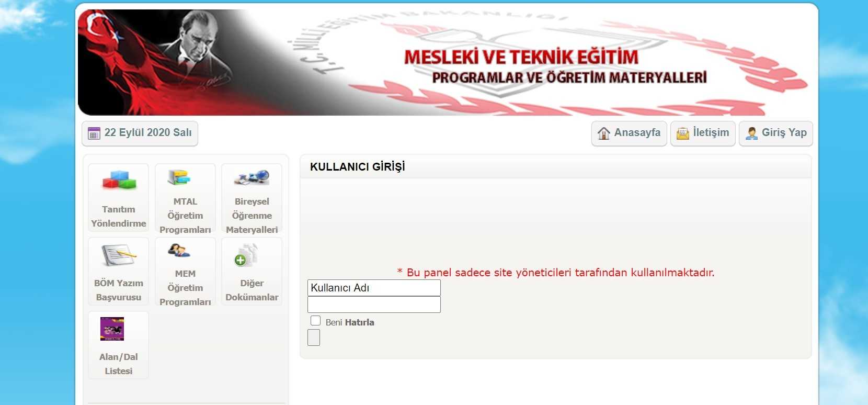Open Bireysel Öğrenme Materyalleri icon
868x405 pixels.
(252, 177)
